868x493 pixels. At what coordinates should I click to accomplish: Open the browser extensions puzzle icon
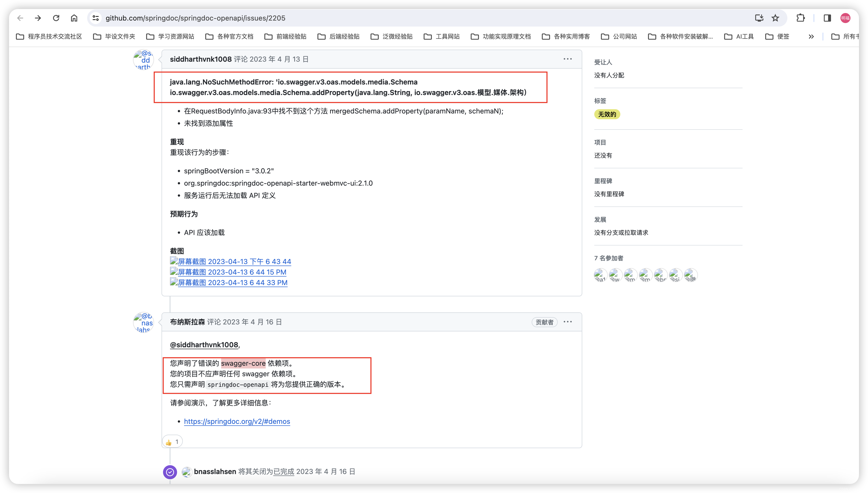(801, 18)
